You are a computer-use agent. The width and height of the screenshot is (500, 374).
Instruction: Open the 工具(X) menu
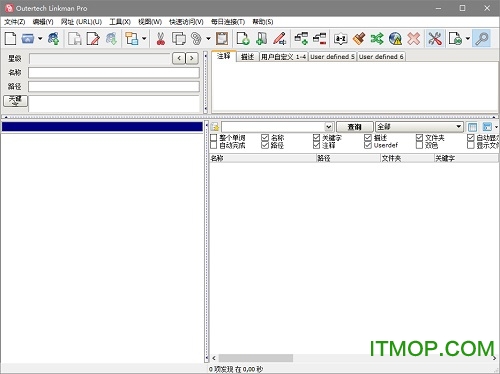click(x=120, y=22)
